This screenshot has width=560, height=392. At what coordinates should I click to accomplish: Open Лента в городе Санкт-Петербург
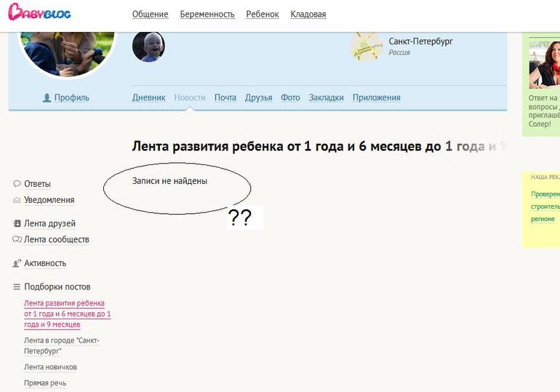[x=61, y=345]
